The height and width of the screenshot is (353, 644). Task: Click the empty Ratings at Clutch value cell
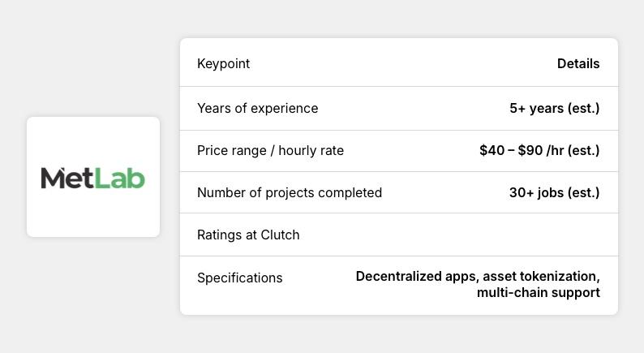(x=493, y=235)
